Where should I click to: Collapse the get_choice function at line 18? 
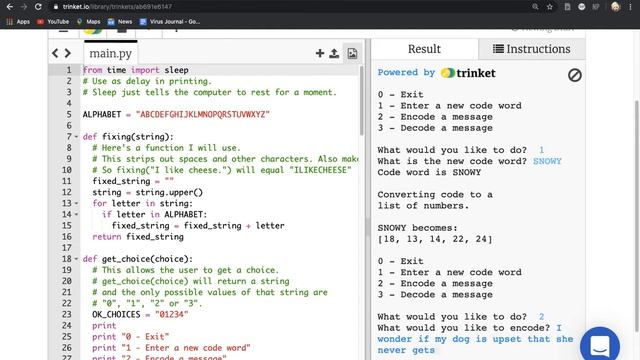(x=76, y=259)
